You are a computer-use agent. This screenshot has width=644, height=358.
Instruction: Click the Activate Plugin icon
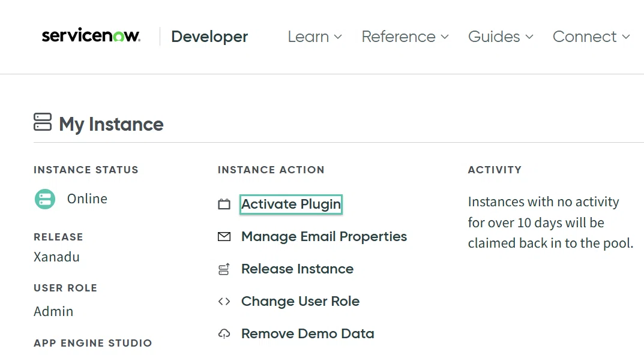pyautogui.click(x=224, y=204)
